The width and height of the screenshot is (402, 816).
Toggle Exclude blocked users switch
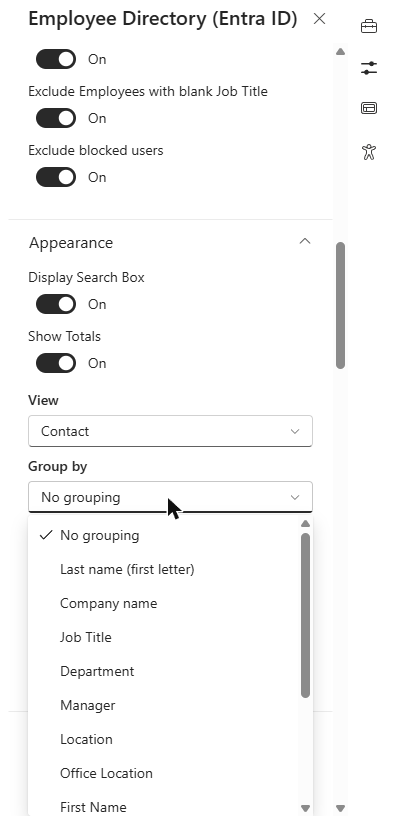coord(56,177)
